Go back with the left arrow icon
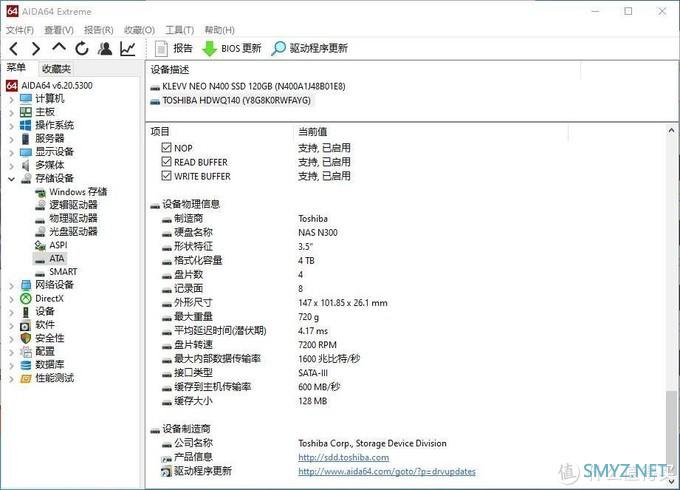680x490 pixels. 14,49
